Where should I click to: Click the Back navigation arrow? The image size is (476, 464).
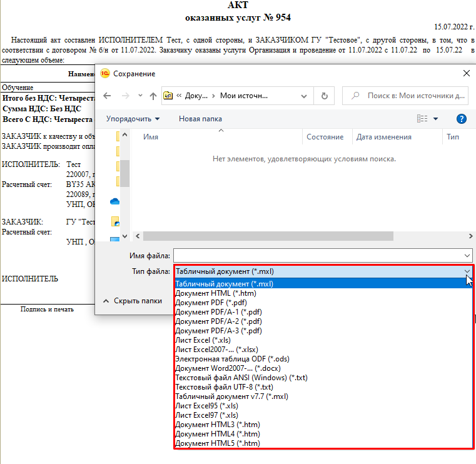tap(107, 96)
